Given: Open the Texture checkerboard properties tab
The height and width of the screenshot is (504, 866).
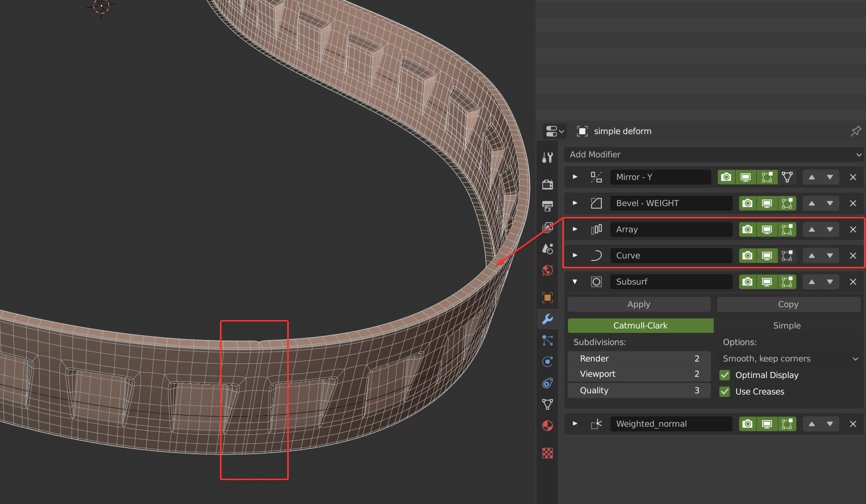Looking at the screenshot, I should tap(547, 453).
